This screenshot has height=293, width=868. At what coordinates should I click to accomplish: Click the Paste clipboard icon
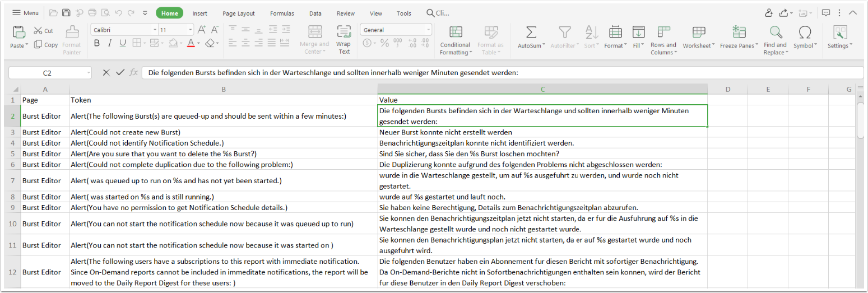[18, 32]
